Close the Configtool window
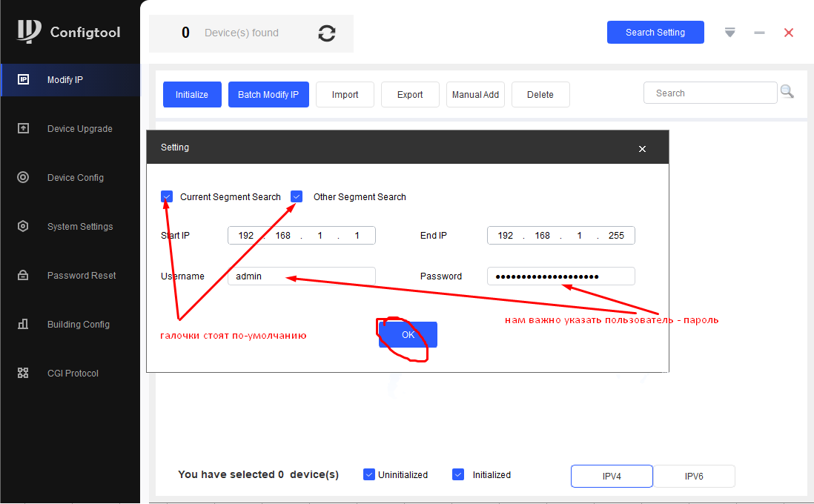814x504 pixels. (x=789, y=33)
